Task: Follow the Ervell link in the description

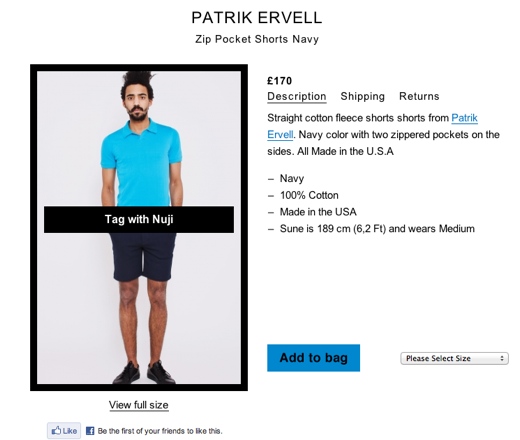Action: 280,135
